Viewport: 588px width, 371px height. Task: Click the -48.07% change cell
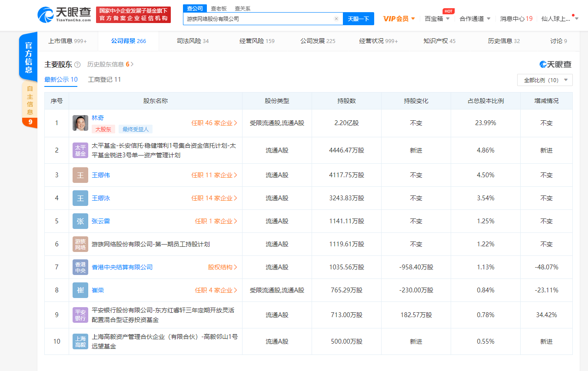click(546, 267)
